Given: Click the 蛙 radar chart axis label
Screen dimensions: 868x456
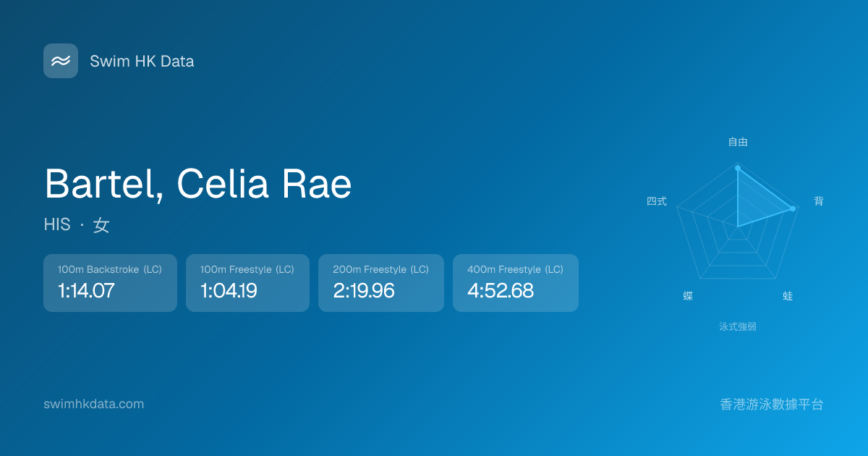Looking at the screenshot, I should pyautogui.click(x=788, y=296).
